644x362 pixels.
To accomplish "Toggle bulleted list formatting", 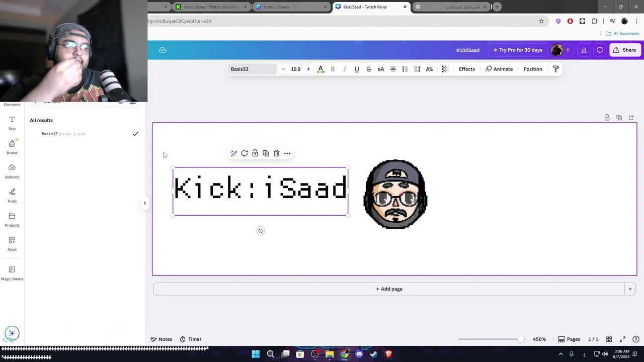I will coord(405,69).
